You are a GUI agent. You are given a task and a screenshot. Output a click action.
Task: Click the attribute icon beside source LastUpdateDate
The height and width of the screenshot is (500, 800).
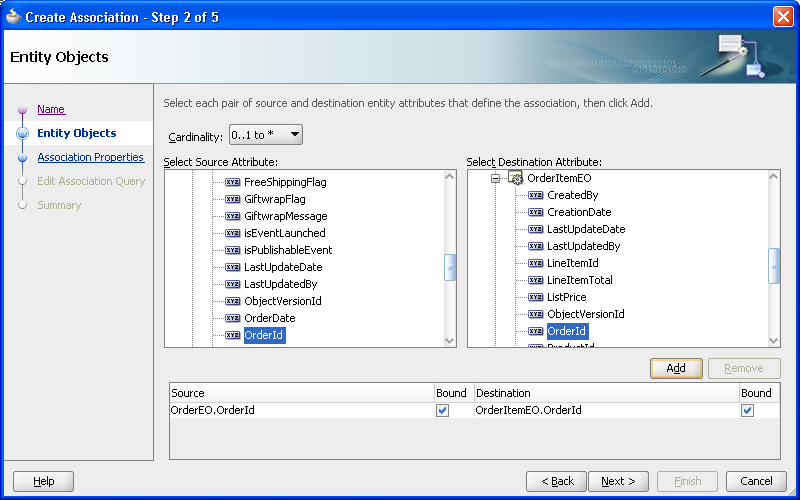[x=233, y=267]
